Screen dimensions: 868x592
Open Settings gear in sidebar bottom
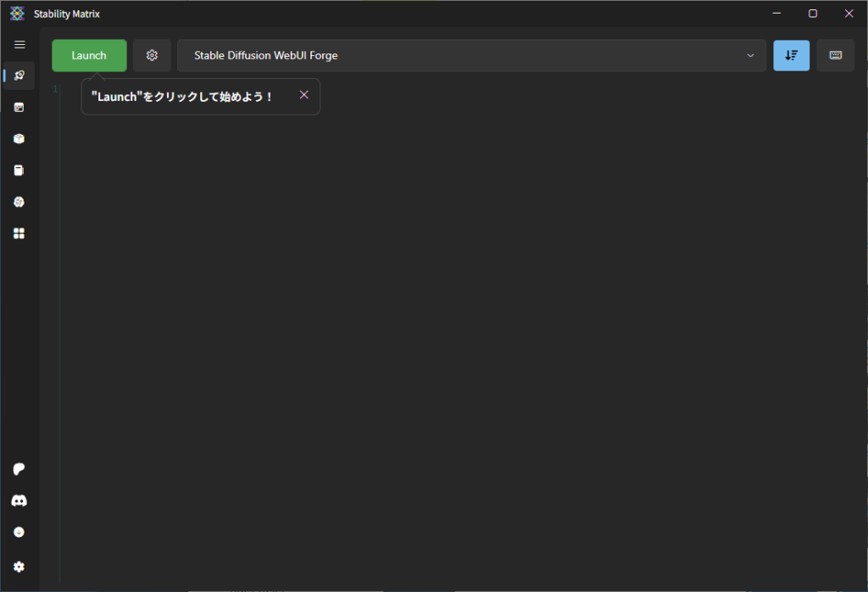(x=19, y=567)
